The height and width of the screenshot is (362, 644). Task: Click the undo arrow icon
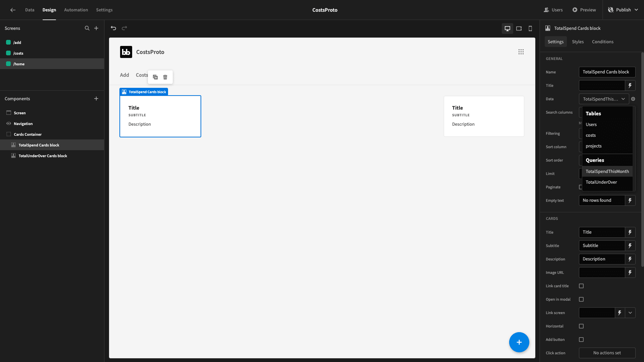point(113,28)
